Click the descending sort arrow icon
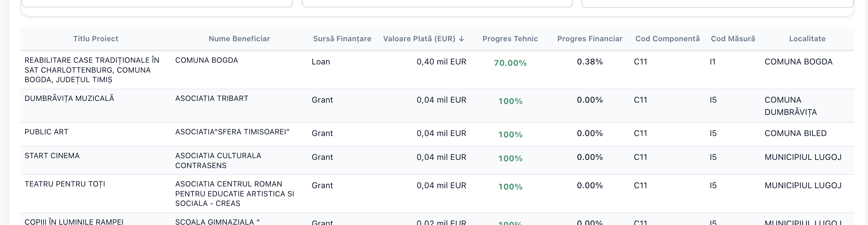 point(462,39)
